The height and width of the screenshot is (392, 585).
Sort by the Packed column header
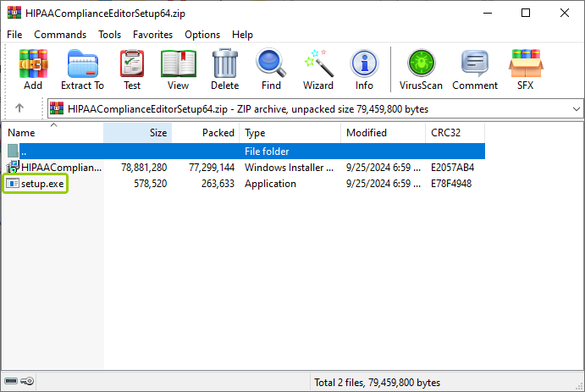206,133
